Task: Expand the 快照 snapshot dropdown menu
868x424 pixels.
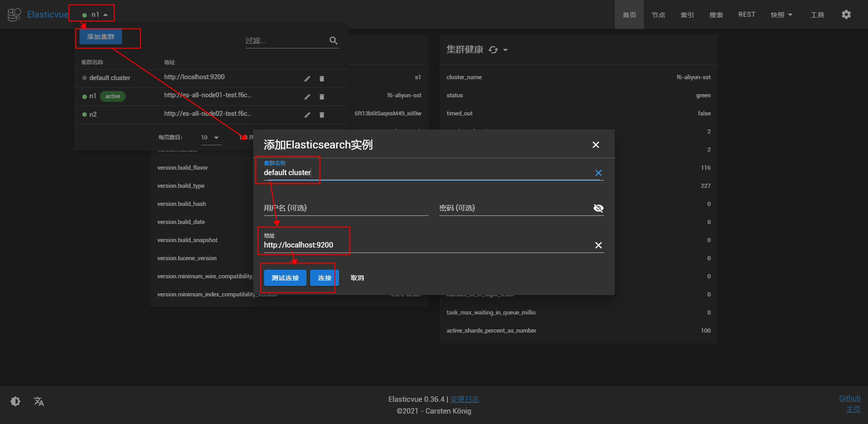Action: point(782,14)
